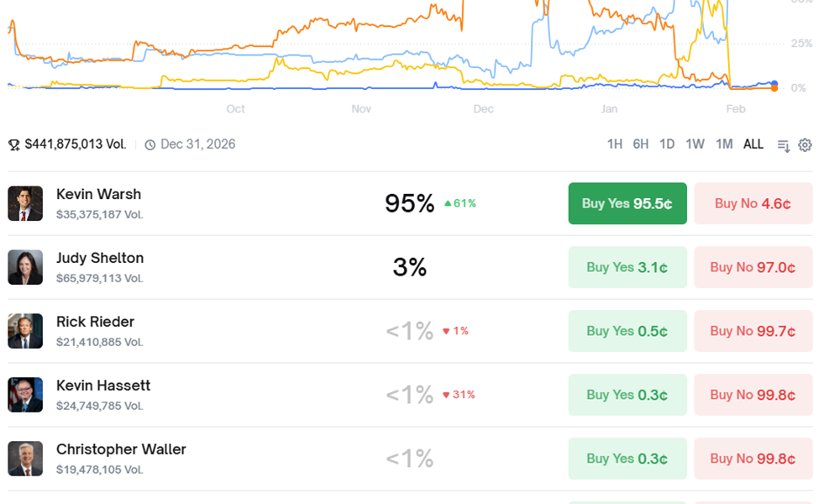The width and height of the screenshot is (819, 504).
Task: Buy Yes on Kevin Warsh at 95.5¢
Action: pyautogui.click(x=627, y=203)
